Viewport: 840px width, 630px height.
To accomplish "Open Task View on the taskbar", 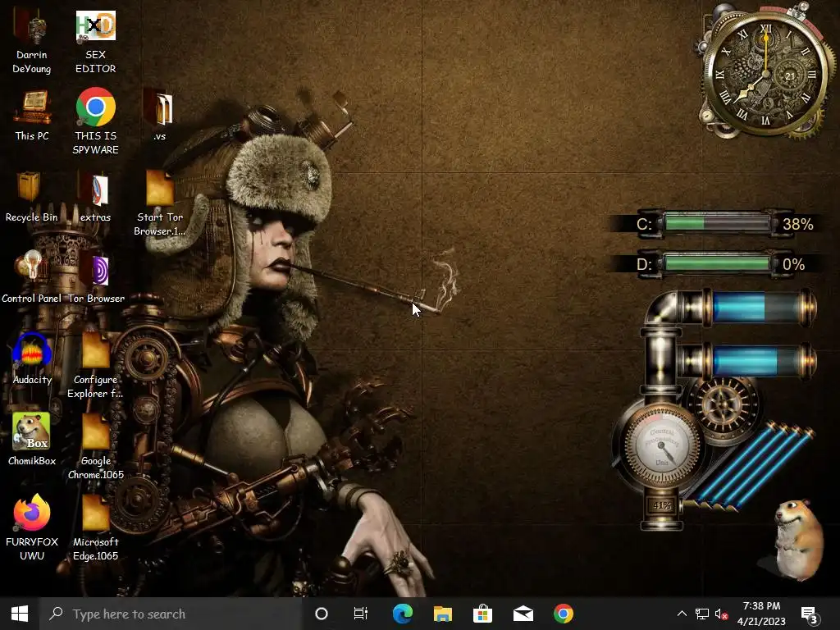I will pyautogui.click(x=361, y=614).
